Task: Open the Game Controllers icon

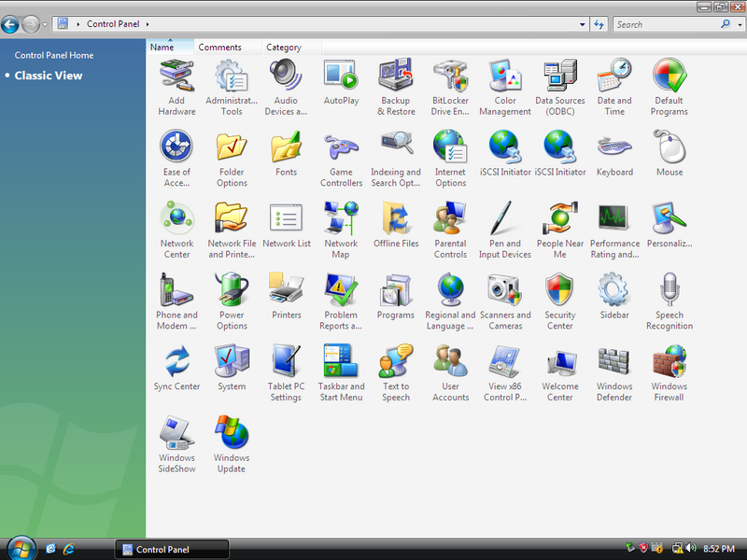Action: [x=341, y=147]
